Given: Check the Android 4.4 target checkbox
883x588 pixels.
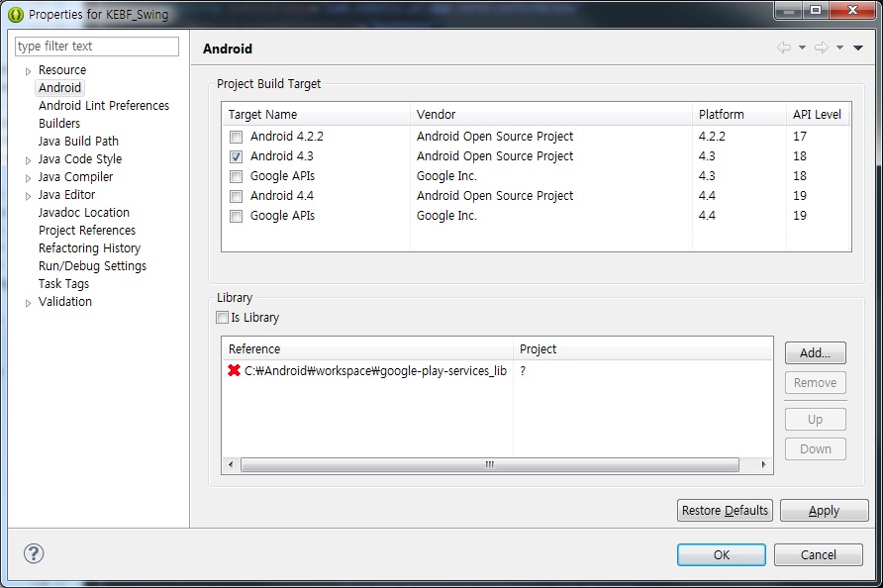Looking at the screenshot, I should [x=236, y=196].
